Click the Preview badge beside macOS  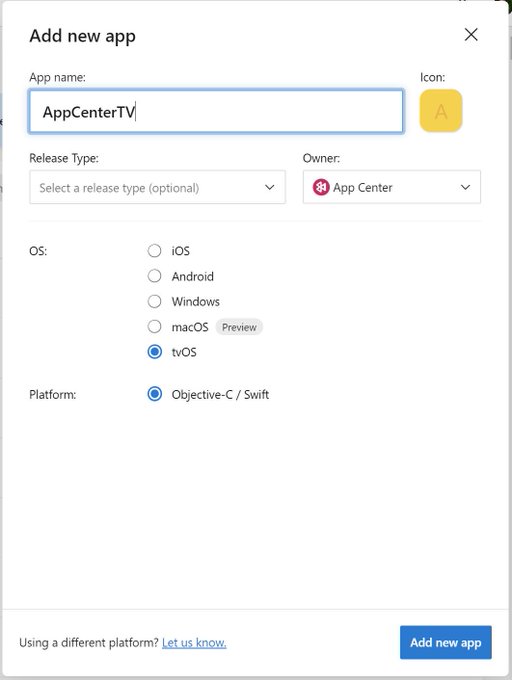pos(239,327)
